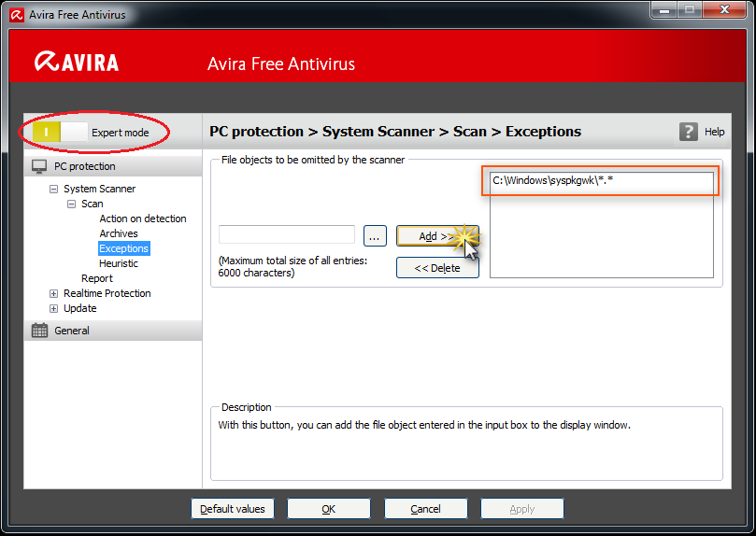Open Help via question mark icon
This screenshot has width=756, height=536.
(688, 132)
